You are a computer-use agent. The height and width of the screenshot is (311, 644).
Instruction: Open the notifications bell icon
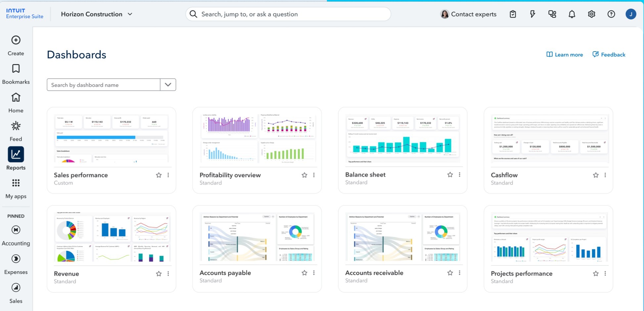(572, 14)
